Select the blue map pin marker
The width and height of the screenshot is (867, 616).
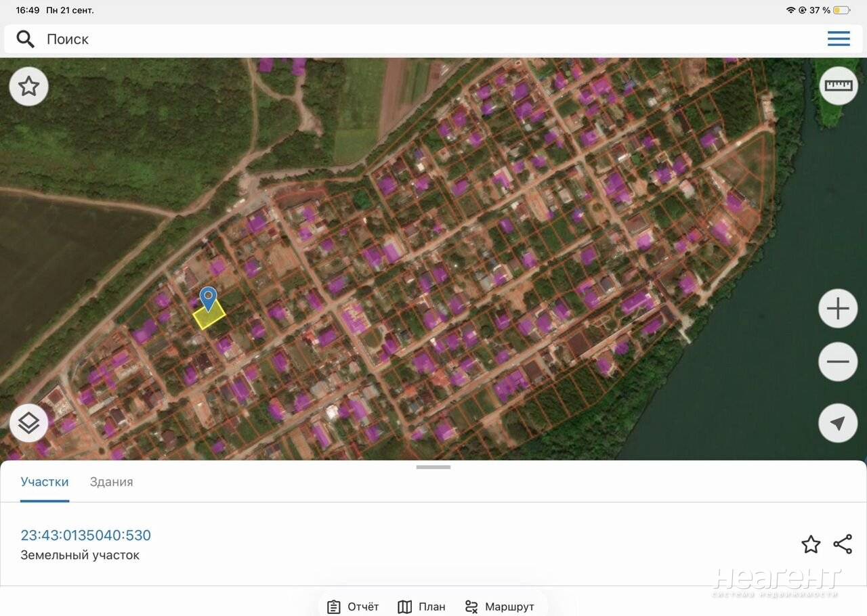click(x=209, y=299)
